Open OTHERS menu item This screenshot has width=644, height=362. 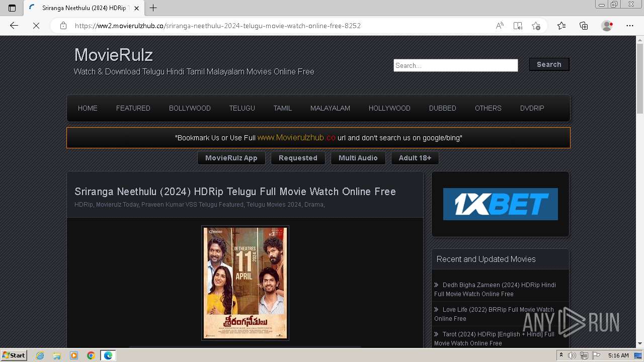tap(488, 108)
